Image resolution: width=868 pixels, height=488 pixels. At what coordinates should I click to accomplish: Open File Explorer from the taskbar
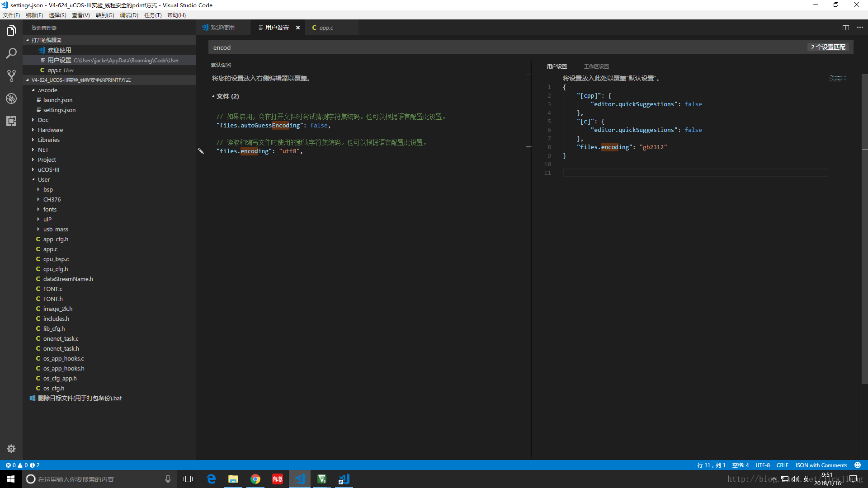233,479
